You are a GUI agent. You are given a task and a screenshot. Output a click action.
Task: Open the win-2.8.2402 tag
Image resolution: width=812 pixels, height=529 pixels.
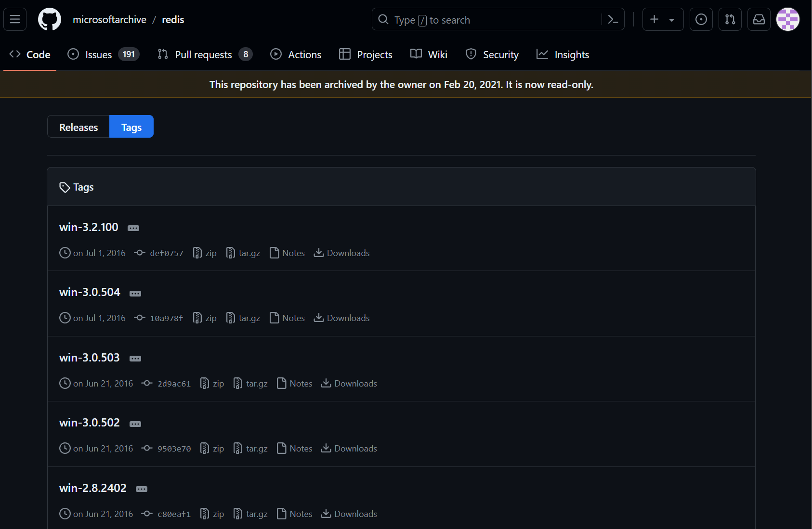93,488
